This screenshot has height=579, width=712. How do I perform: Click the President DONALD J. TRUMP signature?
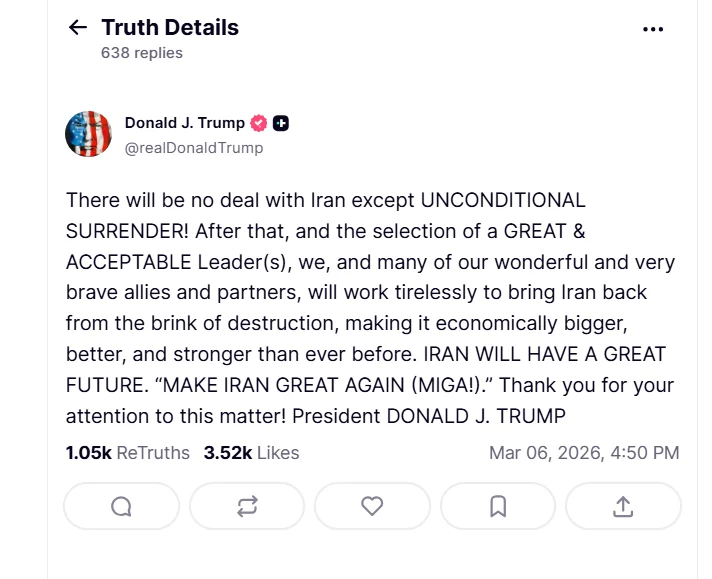[x=429, y=416]
